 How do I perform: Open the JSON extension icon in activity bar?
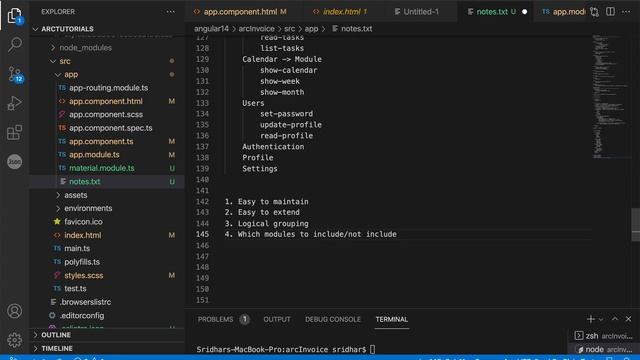[x=15, y=162]
